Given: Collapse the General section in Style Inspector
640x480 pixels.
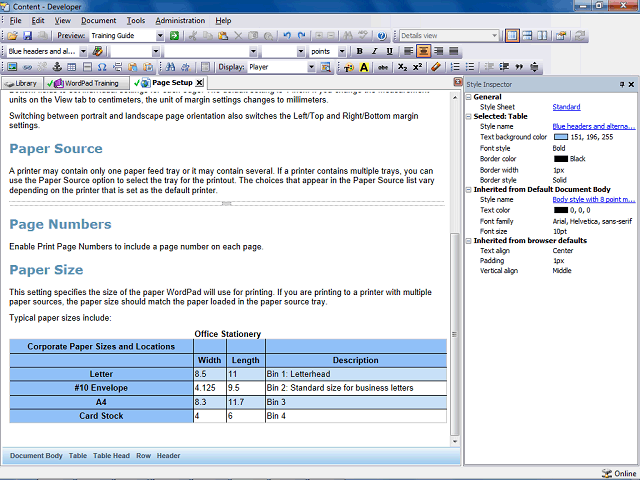Looking at the screenshot, I should pyautogui.click(x=469, y=97).
